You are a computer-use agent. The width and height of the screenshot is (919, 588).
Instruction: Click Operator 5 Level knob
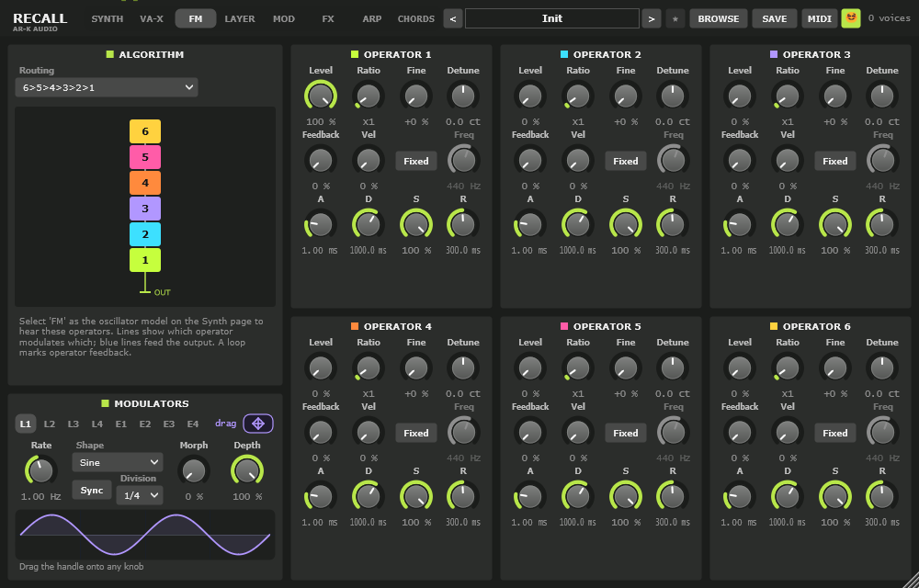pos(530,367)
